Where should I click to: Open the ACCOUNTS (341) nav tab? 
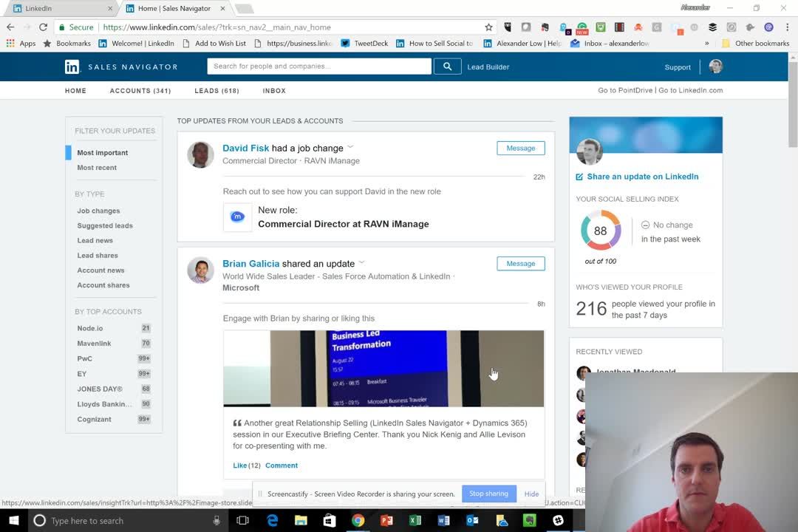(140, 91)
